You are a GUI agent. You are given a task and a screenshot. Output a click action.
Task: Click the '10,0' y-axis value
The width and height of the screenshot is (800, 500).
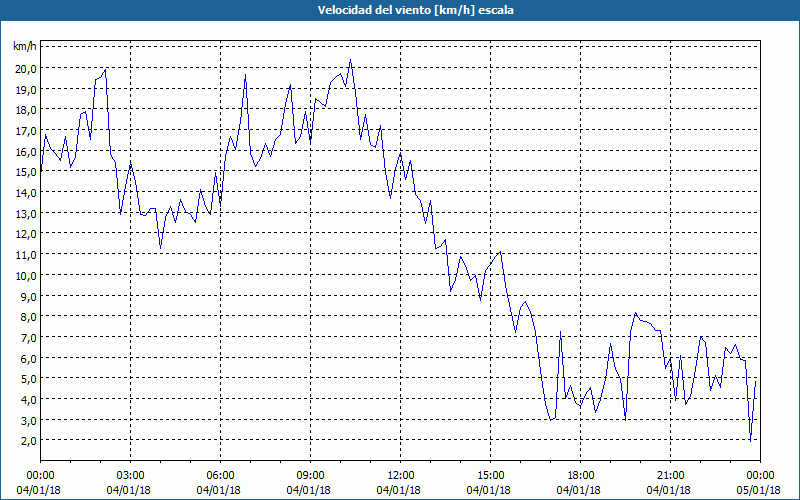(x=26, y=276)
